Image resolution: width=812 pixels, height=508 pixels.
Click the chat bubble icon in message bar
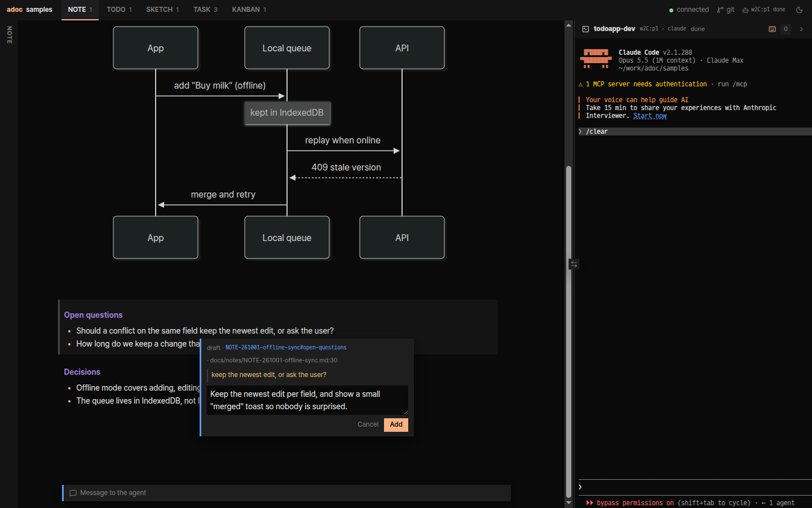[73, 493]
